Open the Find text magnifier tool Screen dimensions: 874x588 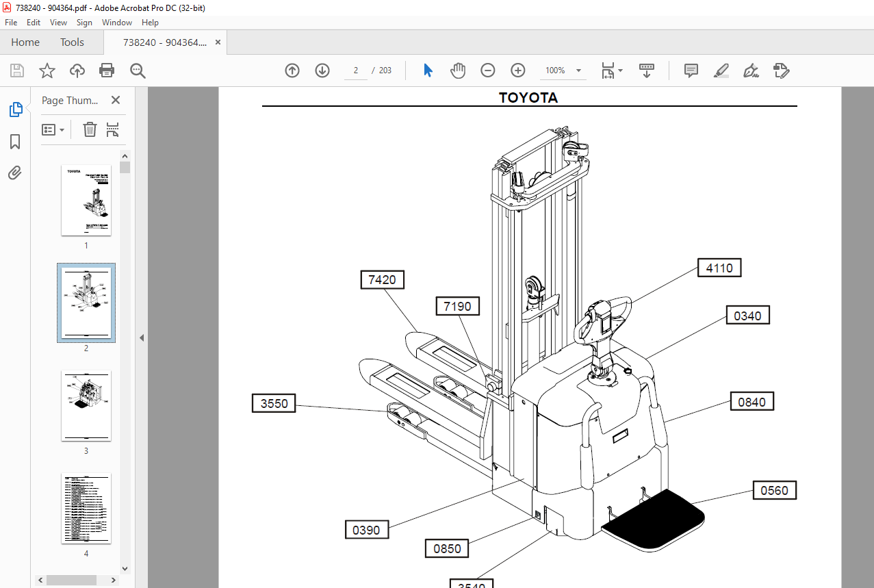(x=138, y=71)
